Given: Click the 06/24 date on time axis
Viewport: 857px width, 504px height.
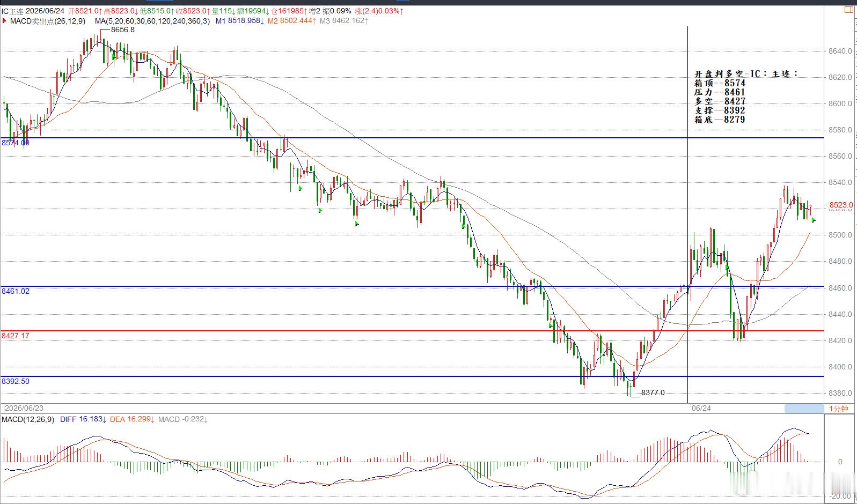Looking at the screenshot, I should tap(701, 409).
